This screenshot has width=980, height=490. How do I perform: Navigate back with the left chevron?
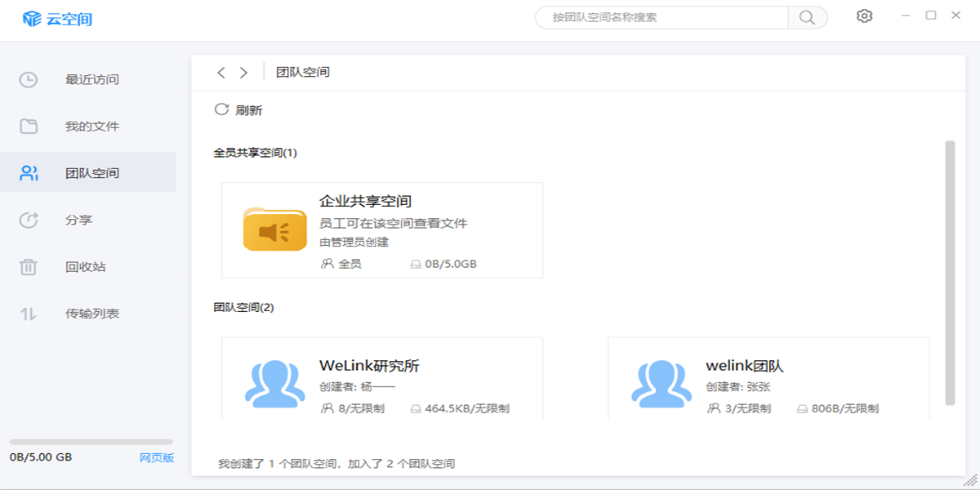220,73
